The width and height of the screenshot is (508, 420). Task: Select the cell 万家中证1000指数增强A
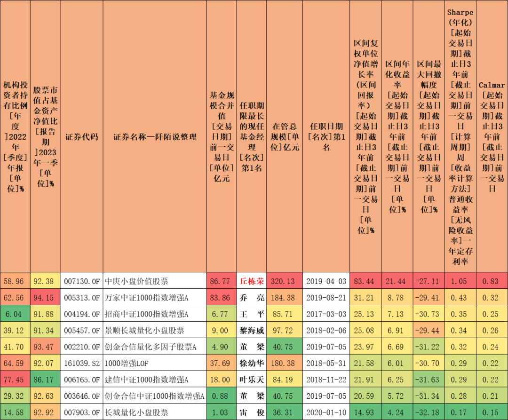[x=155, y=297]
